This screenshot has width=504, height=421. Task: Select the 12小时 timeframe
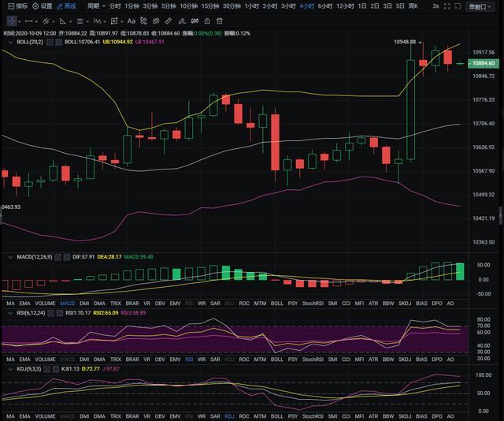pos(345,6)
